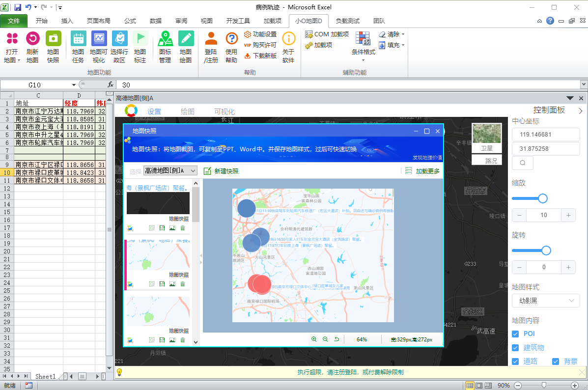Select the 设置 tab in map pane
This screenshot has width=588, height=390.
pos(154,111)
